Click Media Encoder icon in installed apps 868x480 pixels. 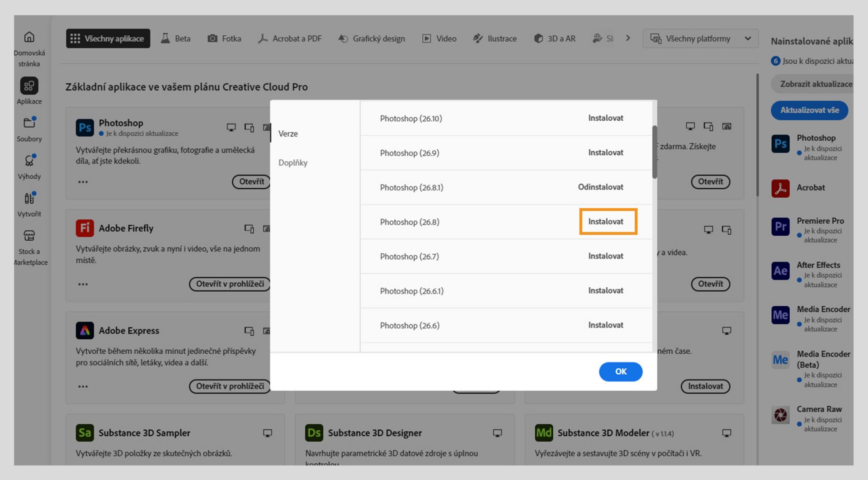(x=781, y=315)
